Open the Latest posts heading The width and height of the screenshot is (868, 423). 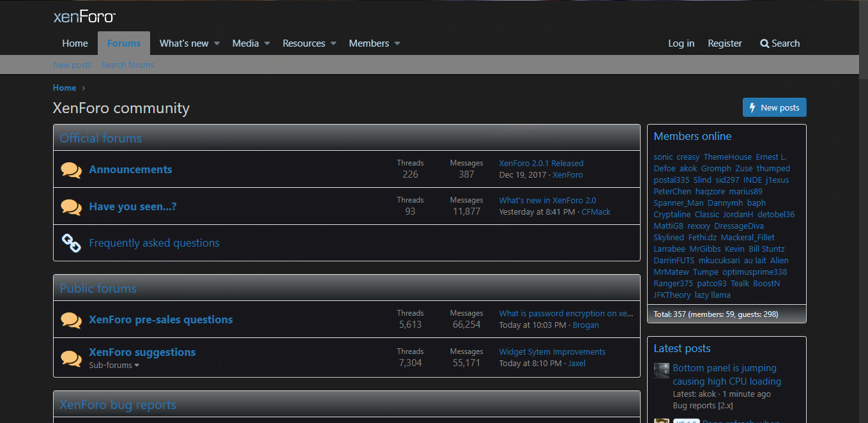(681, 348)
